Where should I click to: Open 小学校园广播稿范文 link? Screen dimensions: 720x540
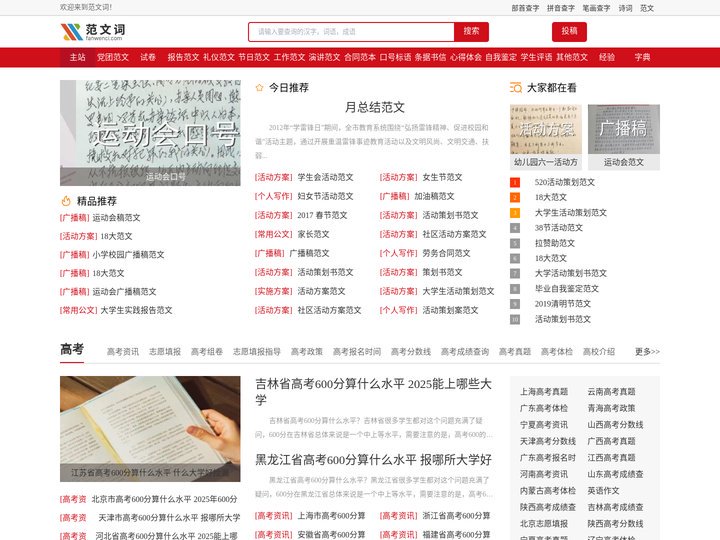[x=128, y=254]
